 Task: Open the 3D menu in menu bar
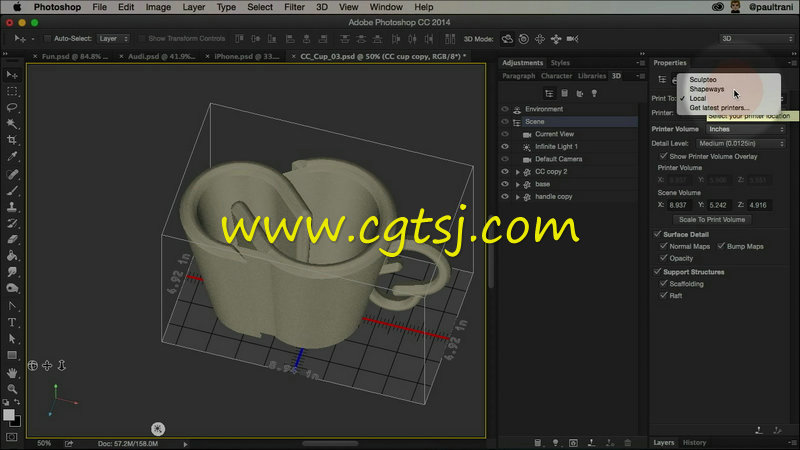click(321, 7)
